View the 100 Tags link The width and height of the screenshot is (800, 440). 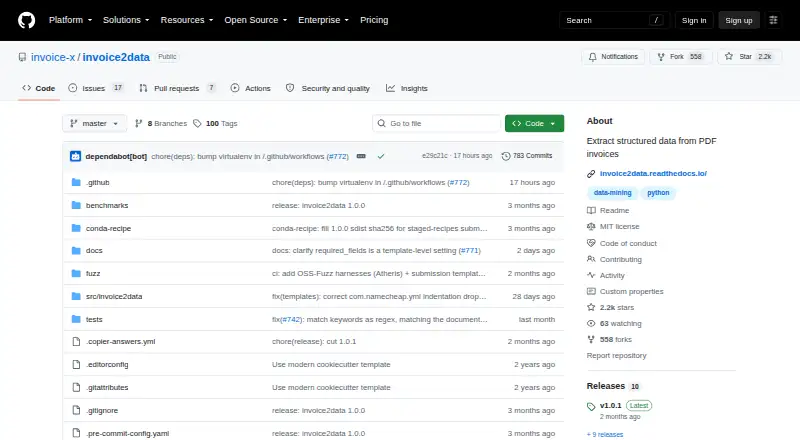(x=215, y=124)
